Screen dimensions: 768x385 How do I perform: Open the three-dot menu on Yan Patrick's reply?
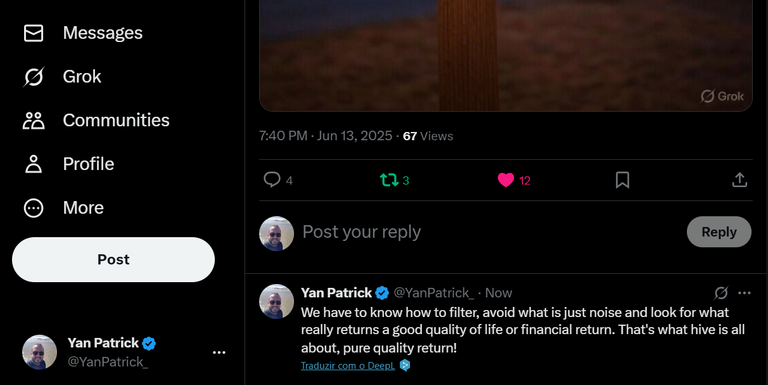(x=744, y=293)
